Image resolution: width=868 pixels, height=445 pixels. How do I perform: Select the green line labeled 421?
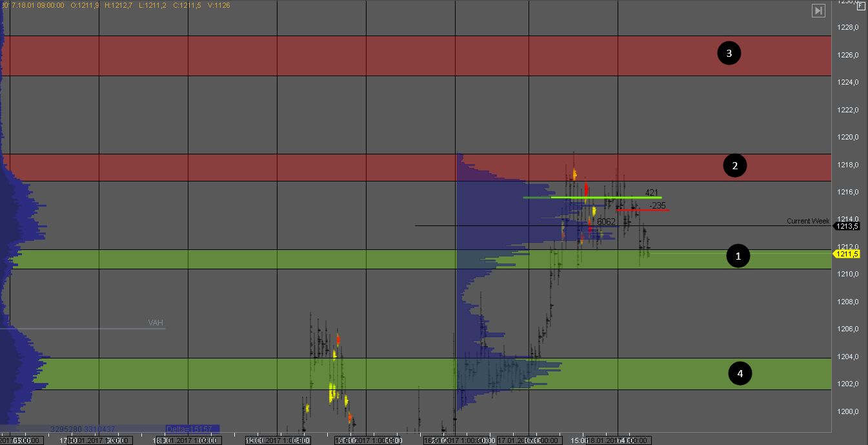pos(592,198)
